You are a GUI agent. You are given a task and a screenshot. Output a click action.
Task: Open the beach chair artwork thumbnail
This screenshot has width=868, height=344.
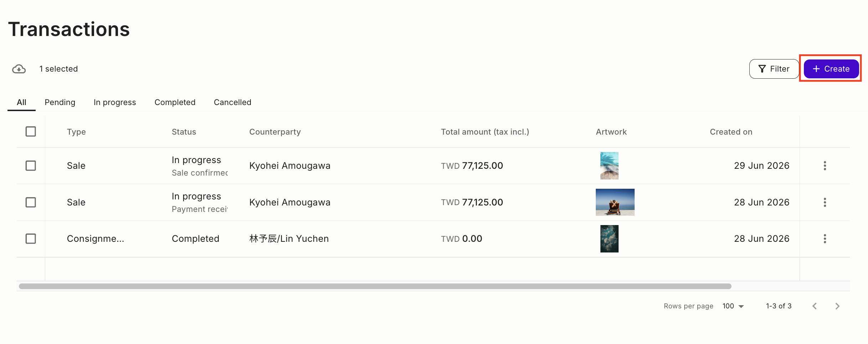(x=615, y=202)
